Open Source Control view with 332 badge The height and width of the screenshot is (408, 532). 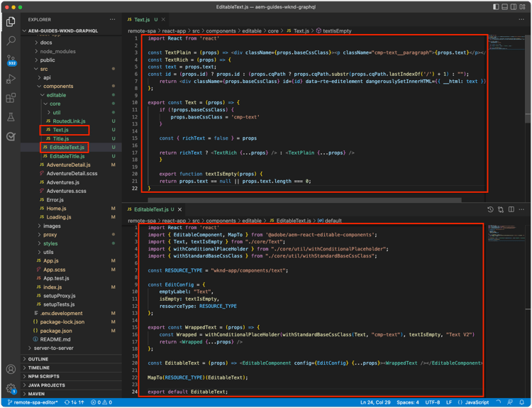point(11,60)
